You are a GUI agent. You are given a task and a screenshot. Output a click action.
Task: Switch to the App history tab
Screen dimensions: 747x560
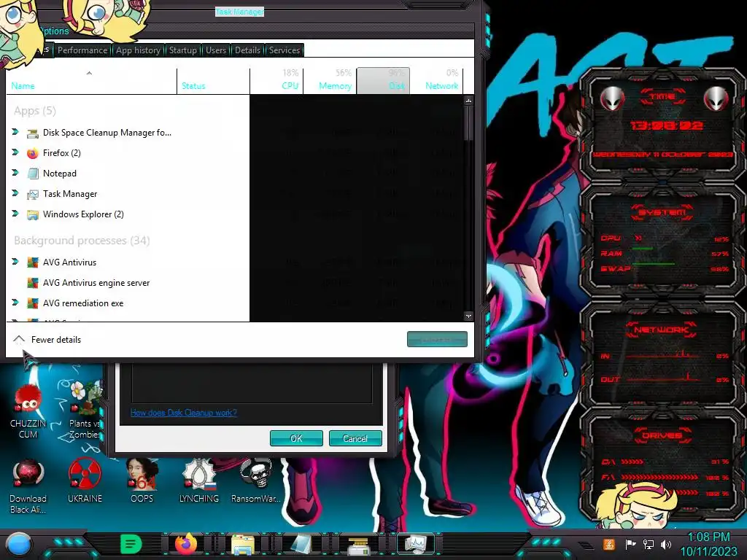click(138, 50)
